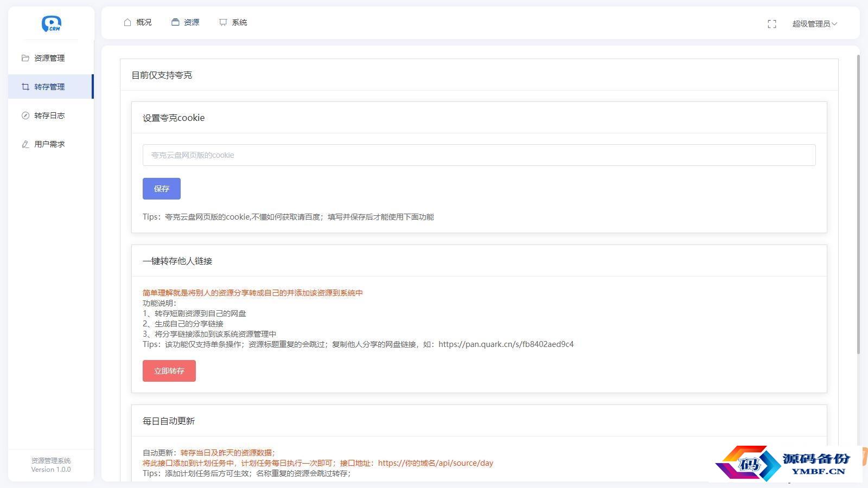This screenshot has width=868, height=488.
Task: Click the line 2、生成自己的分享链接
Action: click(x=183, y=324)
